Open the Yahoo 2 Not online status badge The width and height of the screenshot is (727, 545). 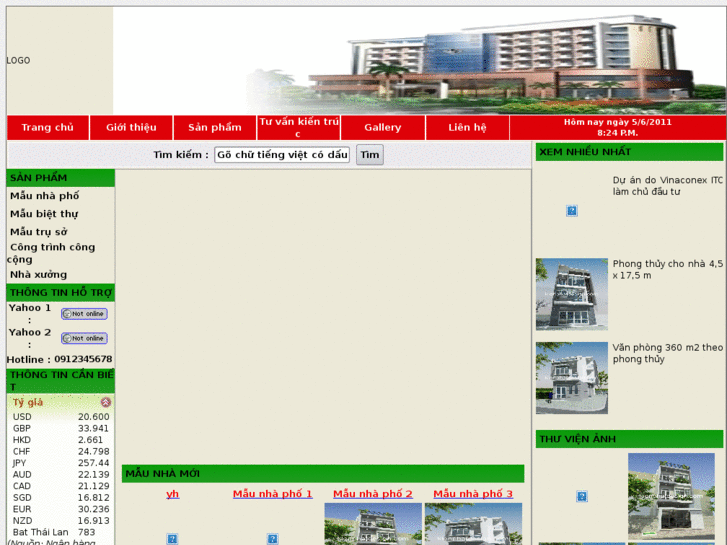pos(84,339)
